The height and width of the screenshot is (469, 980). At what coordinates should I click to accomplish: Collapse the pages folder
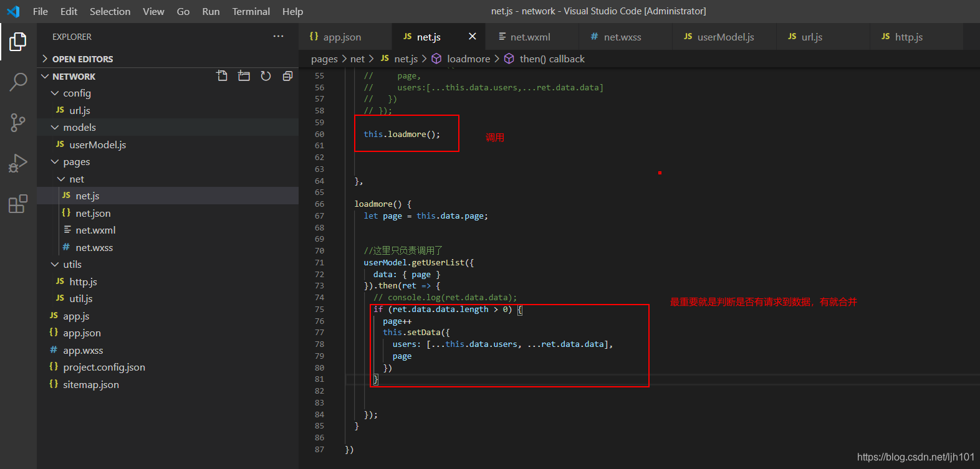[x=168, y=161]
